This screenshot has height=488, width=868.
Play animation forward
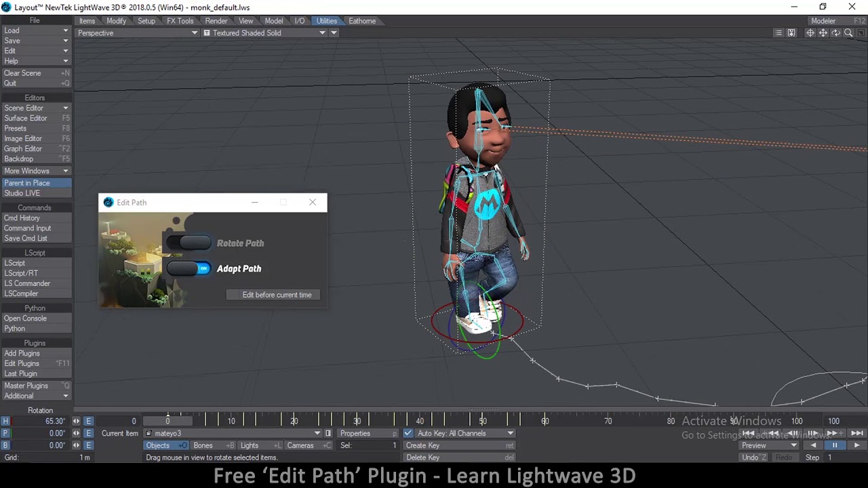tap(856, 445)
